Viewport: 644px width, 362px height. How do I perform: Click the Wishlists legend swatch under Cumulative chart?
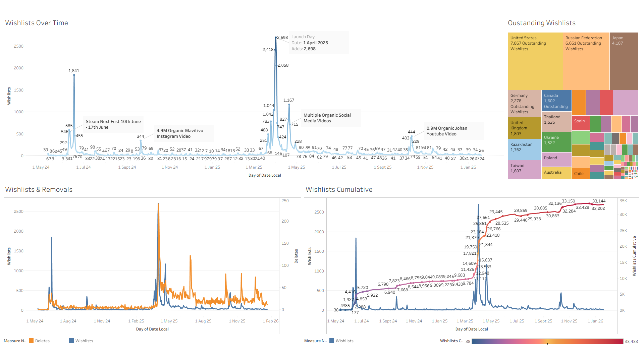coord(332,341)
